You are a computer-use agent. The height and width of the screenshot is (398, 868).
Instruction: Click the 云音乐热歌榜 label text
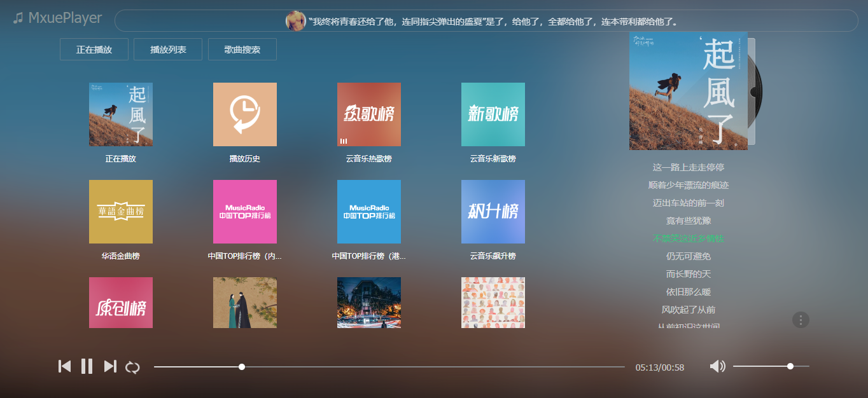click(x=369, y=159)
